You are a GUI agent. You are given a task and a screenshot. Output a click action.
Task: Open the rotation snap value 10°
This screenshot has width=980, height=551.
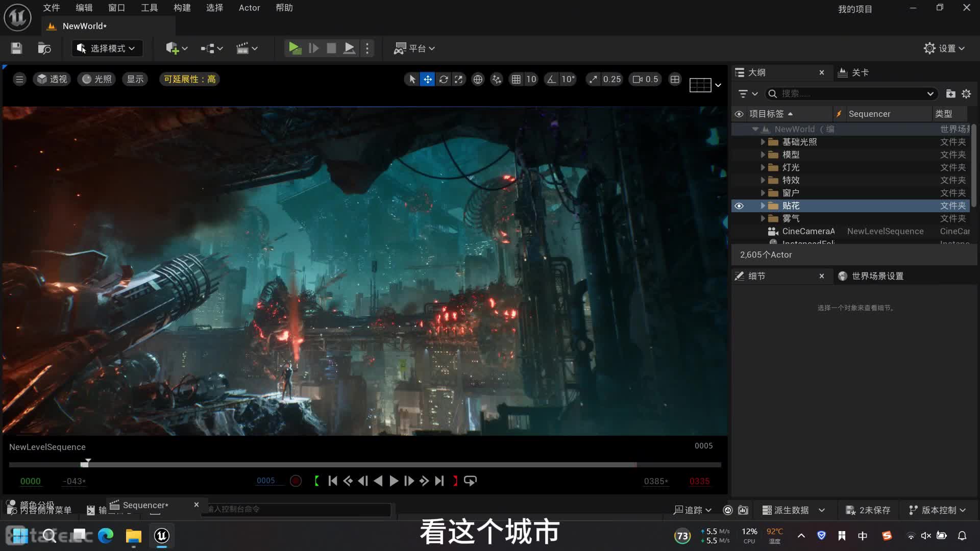click(568, 79)
